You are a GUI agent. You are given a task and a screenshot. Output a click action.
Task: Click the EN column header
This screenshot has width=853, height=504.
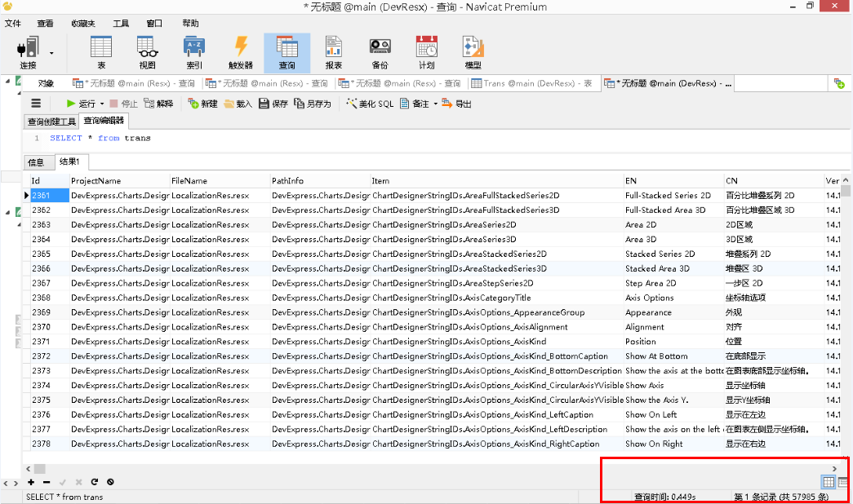point(673,180)
